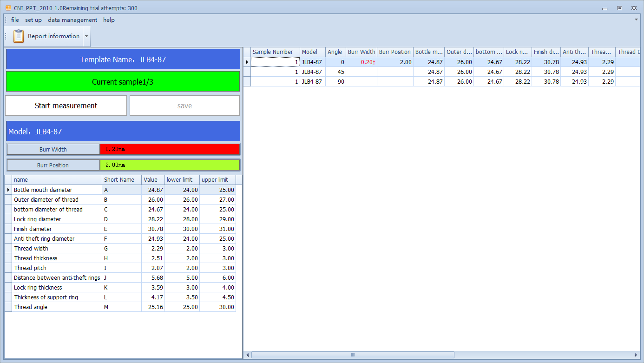Open the data management menu
644x363 pixels.
click(72, 20)
